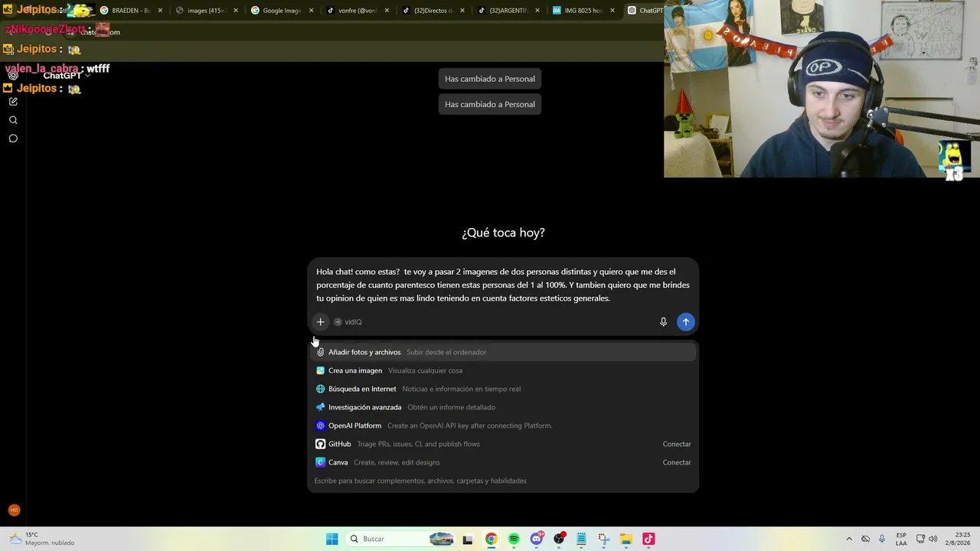The width and height of the screenshot is (980, 551).
Task: Select 'Añadir fotos y archivos' option
Action: pos(503,352)
